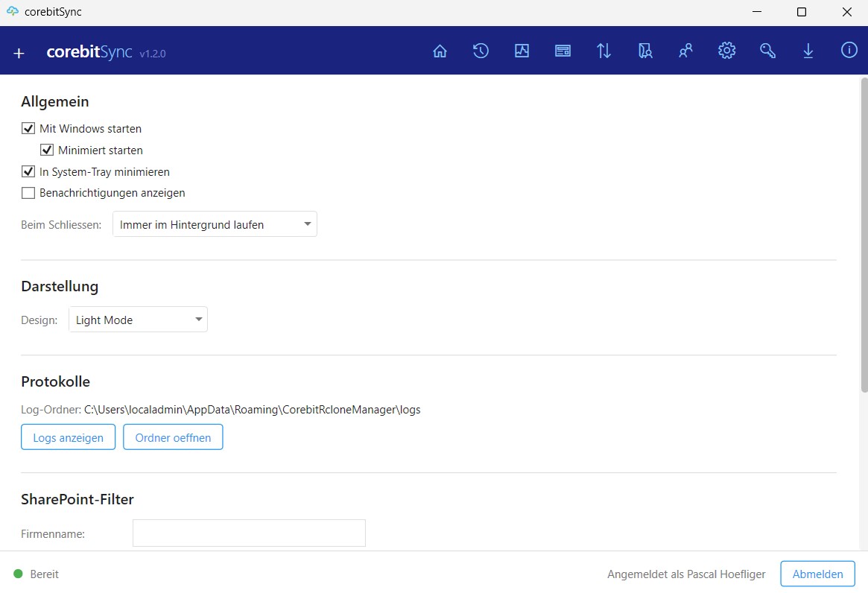Disable 'In System-Tray minimieren' checkbox
Viewport: 868px width, 593px height.
(28, 172)
